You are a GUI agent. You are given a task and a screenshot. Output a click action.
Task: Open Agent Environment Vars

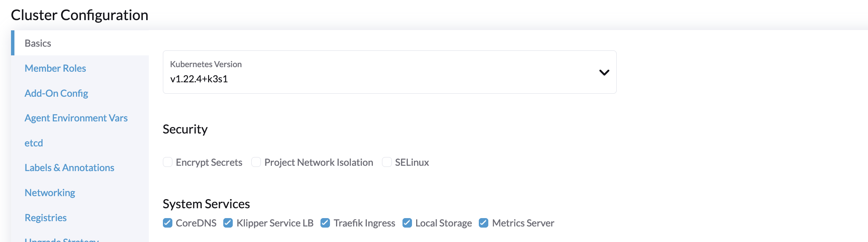point(76,118)
